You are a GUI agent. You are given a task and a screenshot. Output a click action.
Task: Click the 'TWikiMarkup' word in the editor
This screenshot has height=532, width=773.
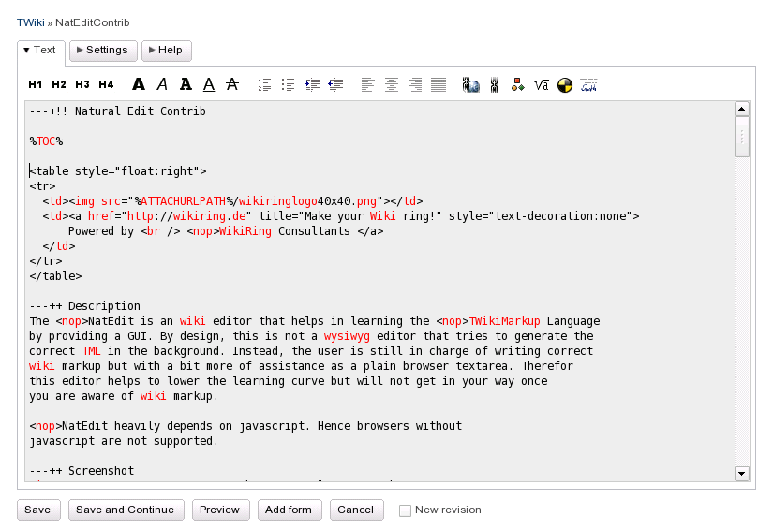[504, 321]
